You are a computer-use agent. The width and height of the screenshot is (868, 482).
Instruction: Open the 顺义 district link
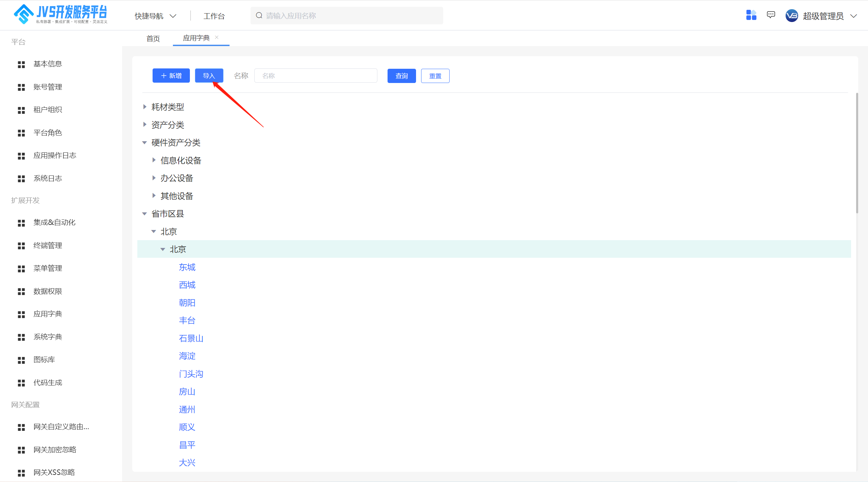pos(187,427)
